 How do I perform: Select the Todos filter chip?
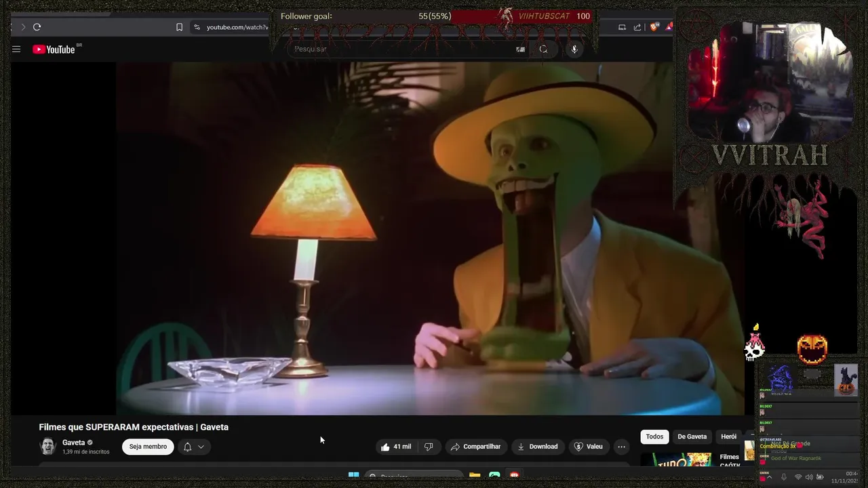(654, 436)
